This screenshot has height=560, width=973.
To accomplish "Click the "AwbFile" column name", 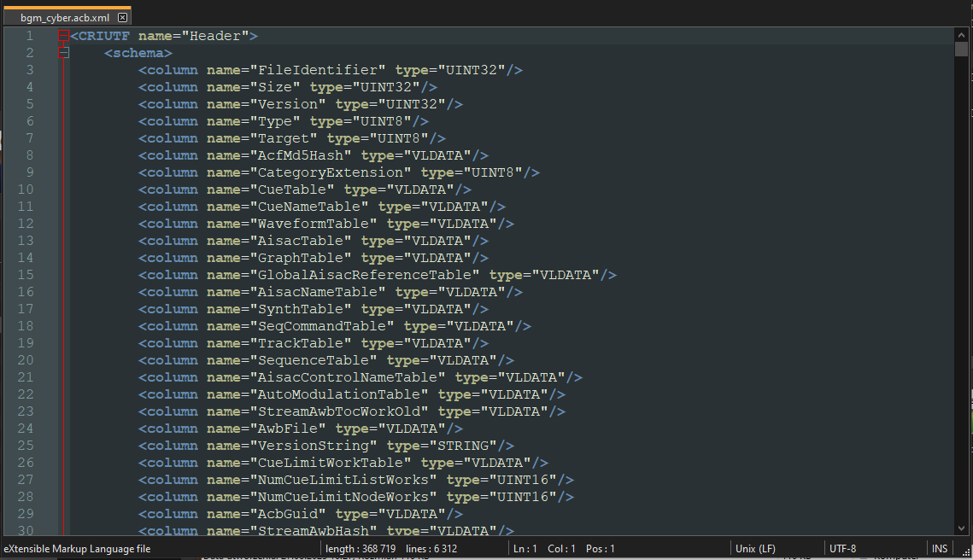I will point(287,429).
